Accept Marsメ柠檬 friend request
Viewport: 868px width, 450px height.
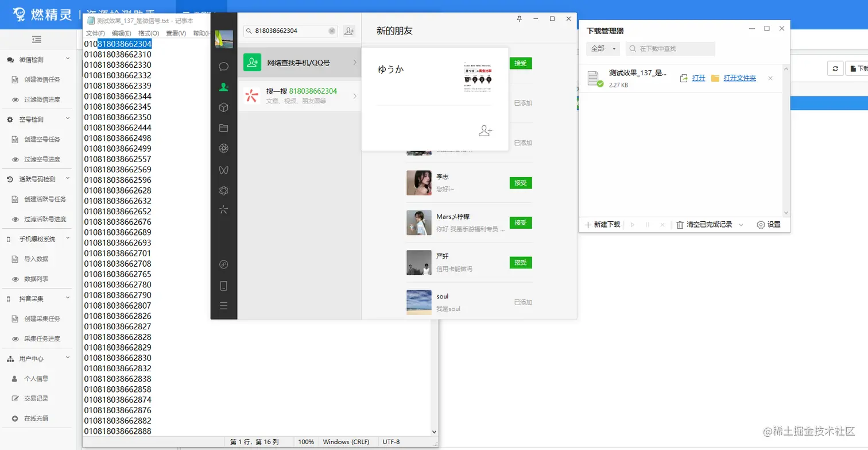point(521,222)
